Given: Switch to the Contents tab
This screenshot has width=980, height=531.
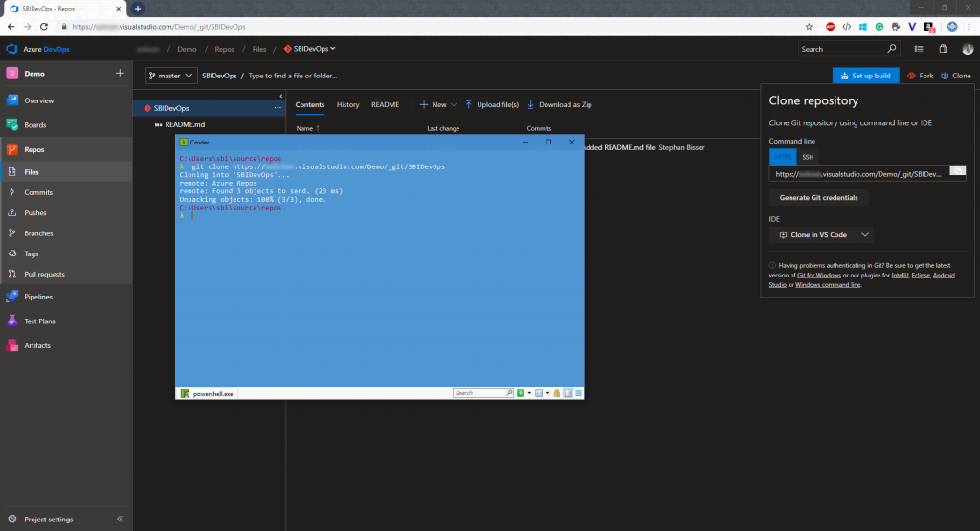Looking at the screenshot, I should point(310,105).
